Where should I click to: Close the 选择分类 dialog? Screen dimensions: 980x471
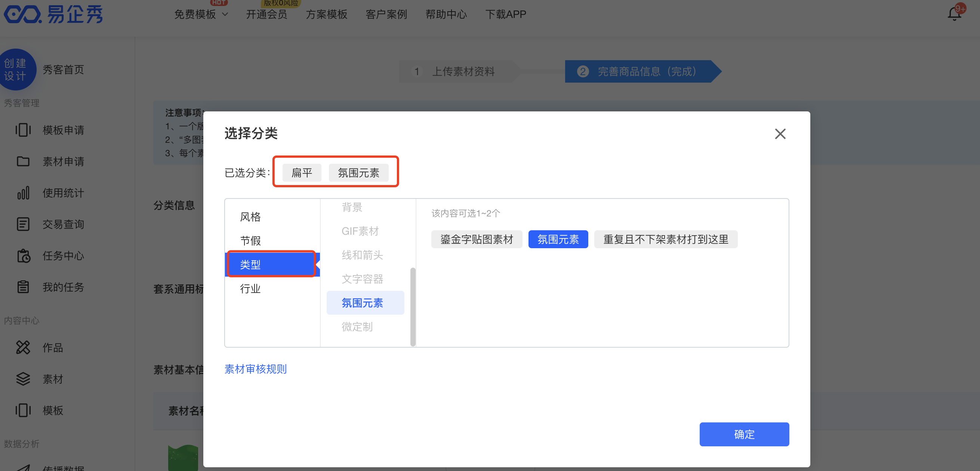[780, 133]
